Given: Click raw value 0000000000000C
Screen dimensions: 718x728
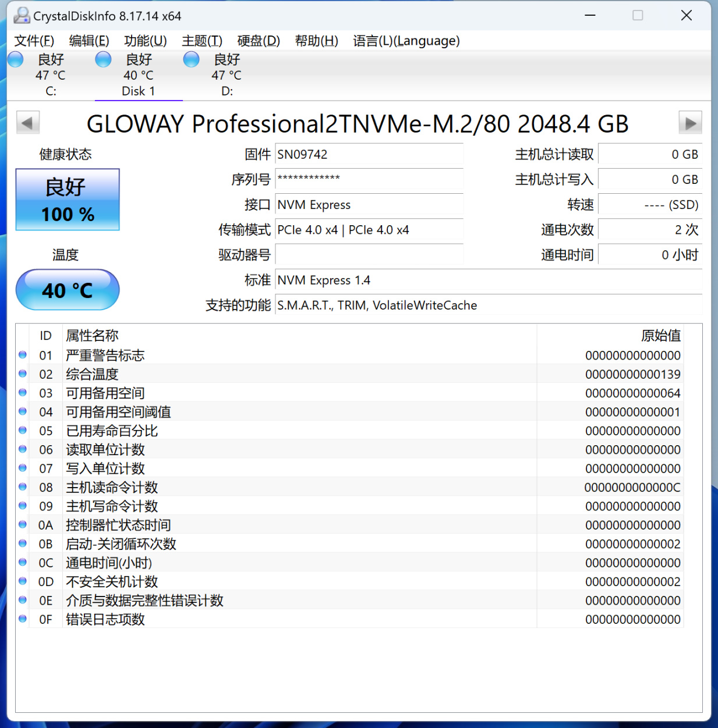Looking at the screenshot, I should [x=632, y=487].
